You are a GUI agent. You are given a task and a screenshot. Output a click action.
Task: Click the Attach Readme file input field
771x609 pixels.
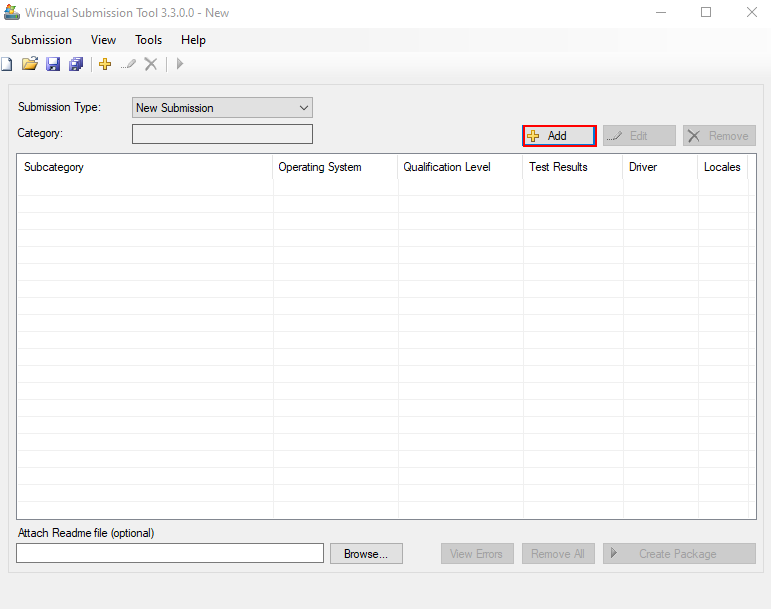coord(170,553)
